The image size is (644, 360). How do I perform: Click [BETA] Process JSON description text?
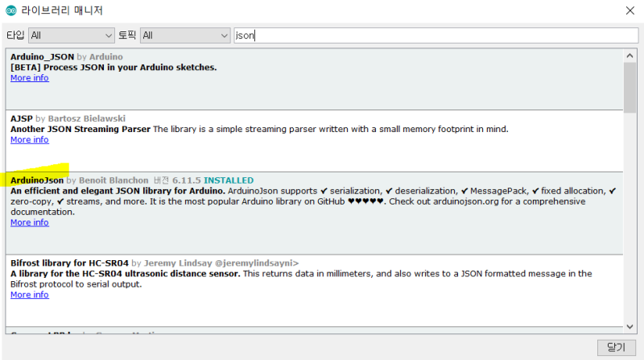[x=114, y=68]
